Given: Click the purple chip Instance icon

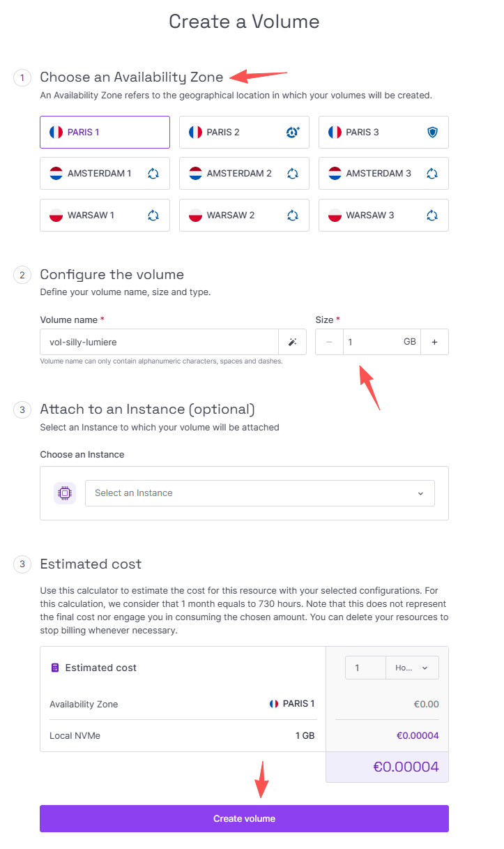Looking at the screenshot, I should [x=65, y=493].
